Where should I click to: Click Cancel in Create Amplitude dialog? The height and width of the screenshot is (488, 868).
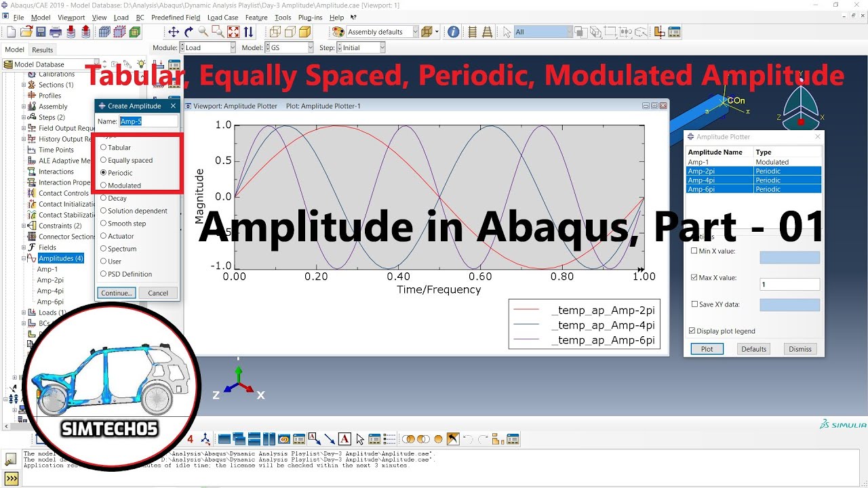[158, 293]
